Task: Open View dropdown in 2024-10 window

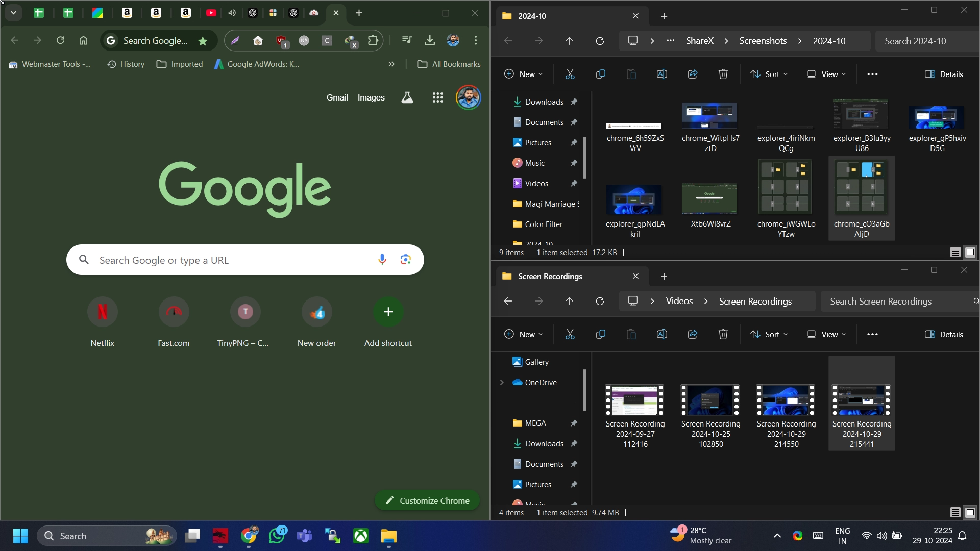Action: (x=826, y=74)
